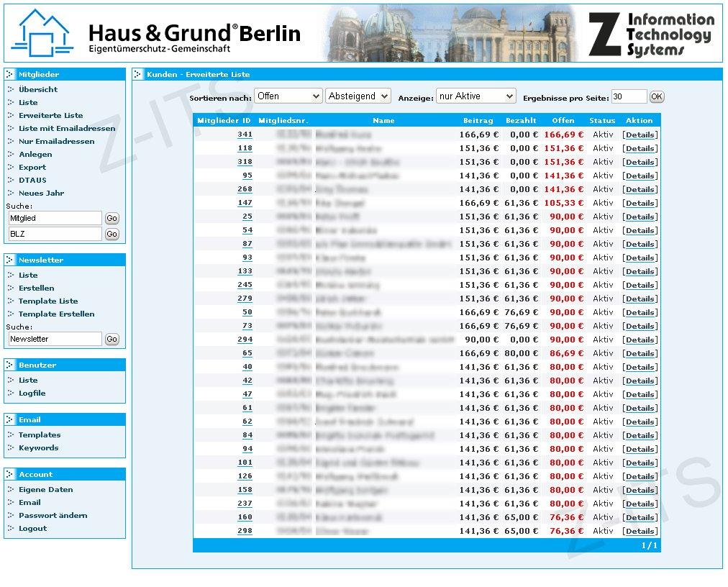Open Neues Jahr in the Mitglieder menu
Viewport: 728px width, 587px height.
click(41, 194)
